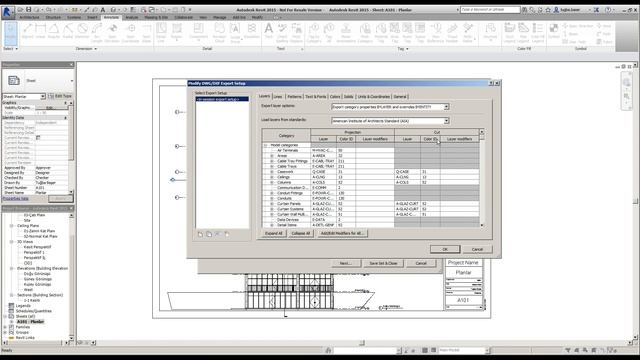
Task: Select the Arc Length dimension tool
Action: (97, 32)
